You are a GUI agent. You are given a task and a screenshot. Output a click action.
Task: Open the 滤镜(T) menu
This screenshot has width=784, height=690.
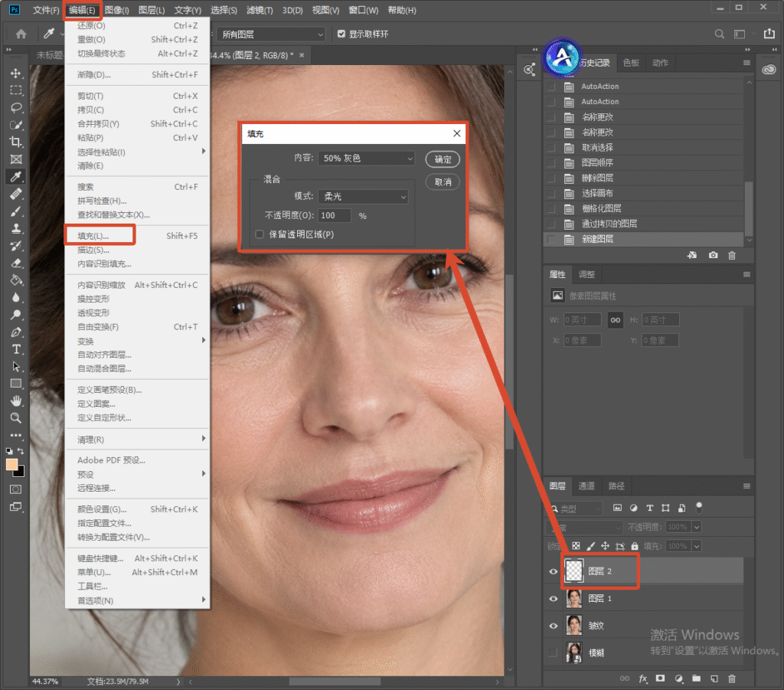pos(260,10)
